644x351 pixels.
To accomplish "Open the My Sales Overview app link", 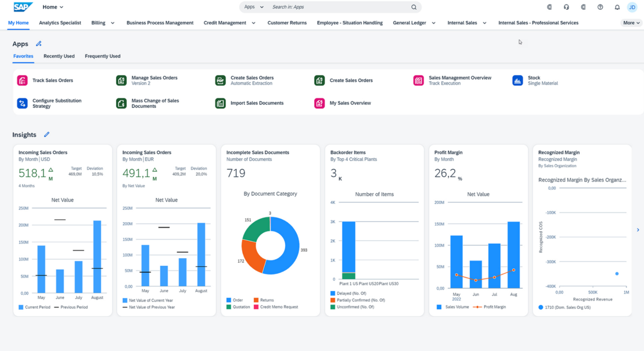I will [x=350, y=103].
